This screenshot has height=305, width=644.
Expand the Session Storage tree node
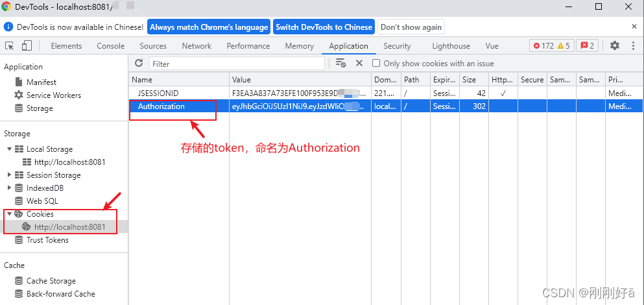click(x=10, y=175)
